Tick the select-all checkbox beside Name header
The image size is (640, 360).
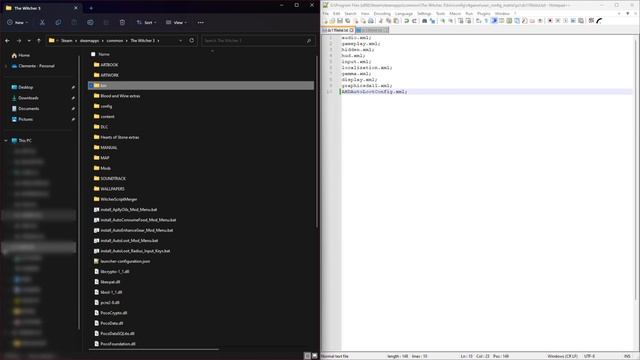[x=93, y=54]
